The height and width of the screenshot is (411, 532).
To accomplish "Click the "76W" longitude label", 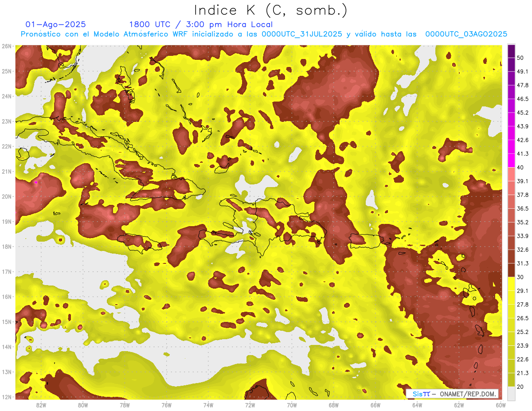I will tap(166, 405).
